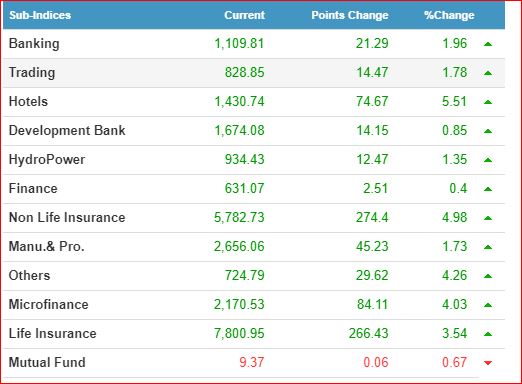Screen dimensions: 522x384
Task: Click the Life Insurance current value 7,800.95
Action: coord(239,333)
